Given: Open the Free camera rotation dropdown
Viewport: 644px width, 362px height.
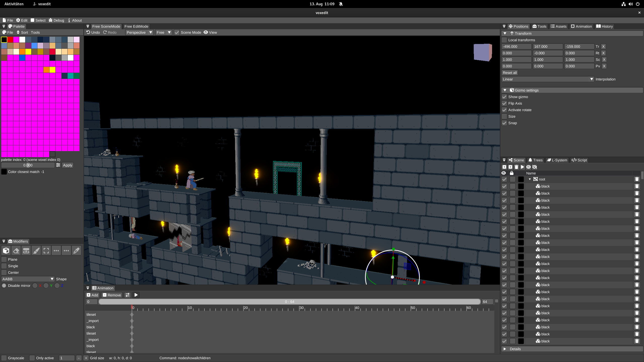Looking at the screenshot, I should (x=164, y=32).
